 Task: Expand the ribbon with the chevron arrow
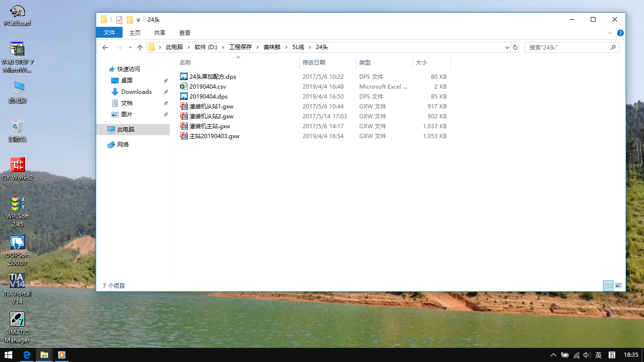(611, 33)
